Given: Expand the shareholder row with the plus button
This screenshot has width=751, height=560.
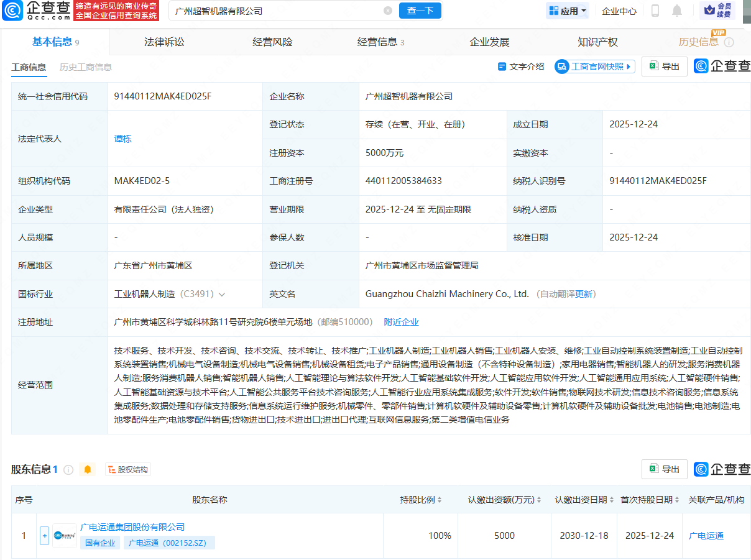Looking at the screenshot, I should pos(44,535).
